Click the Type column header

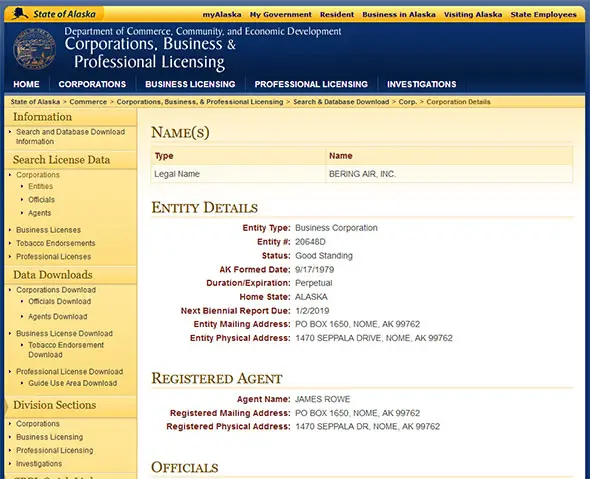tap(164, 156)
